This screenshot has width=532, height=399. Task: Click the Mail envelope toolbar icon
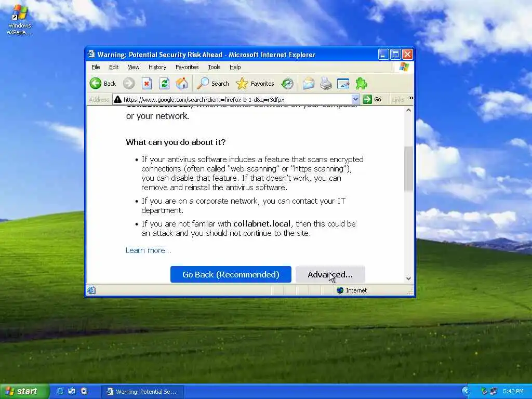(x=309, y=84)
